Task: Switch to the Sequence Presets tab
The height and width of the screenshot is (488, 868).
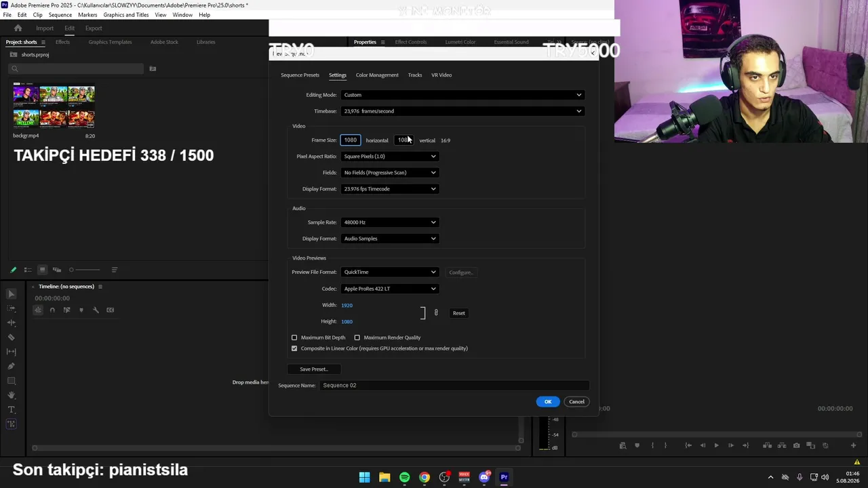Action: [x=300, y=75]
